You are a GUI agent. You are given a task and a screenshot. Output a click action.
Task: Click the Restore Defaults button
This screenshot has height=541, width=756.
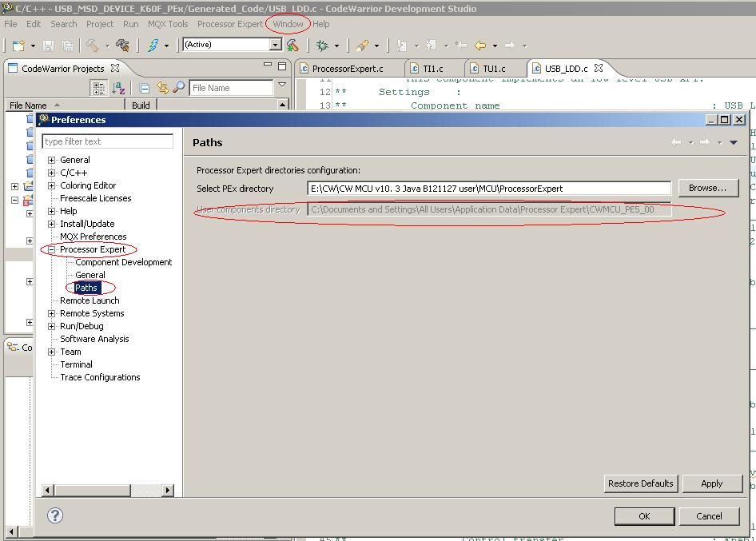tap(639, 483)
